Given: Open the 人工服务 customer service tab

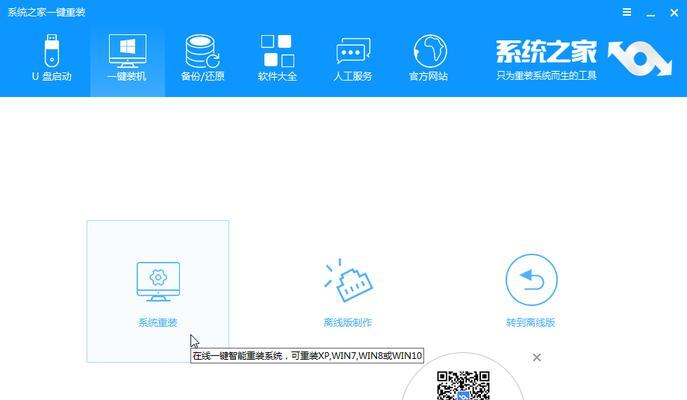Looking at the screenshot, I should [x=353, y=58].
